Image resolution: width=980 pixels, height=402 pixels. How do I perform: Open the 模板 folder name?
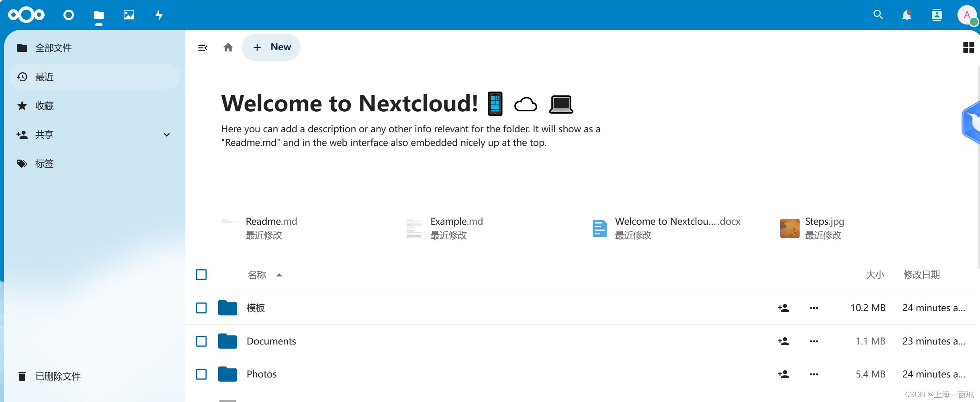click(x=256, y=308)
